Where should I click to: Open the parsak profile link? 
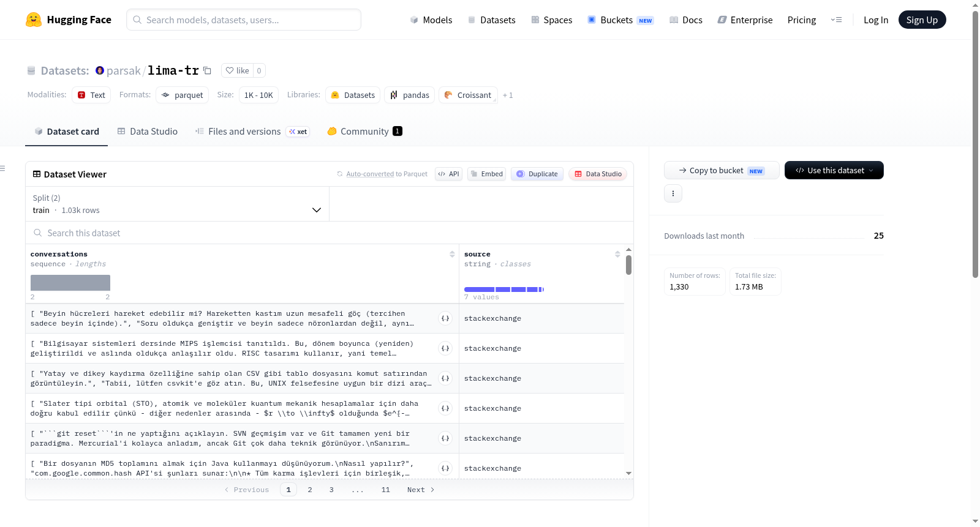[x=124, y=70]
